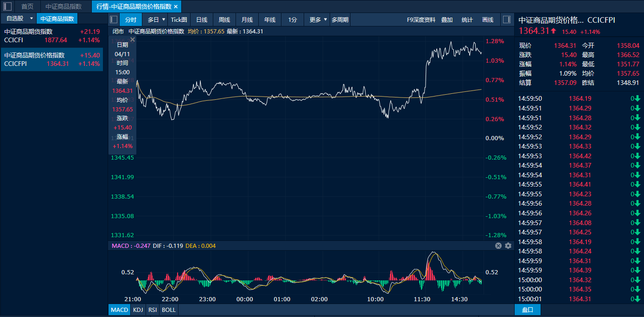Toggle the left sidebar panel icon in the tab bar

pyautogui.click(x=7, y=6)
